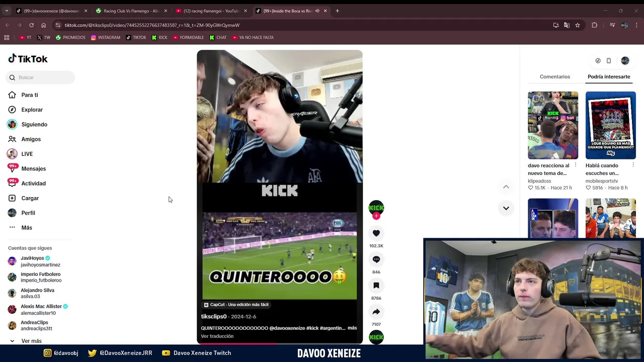
Task: Click the URL address bar
Action: point(302,25)
